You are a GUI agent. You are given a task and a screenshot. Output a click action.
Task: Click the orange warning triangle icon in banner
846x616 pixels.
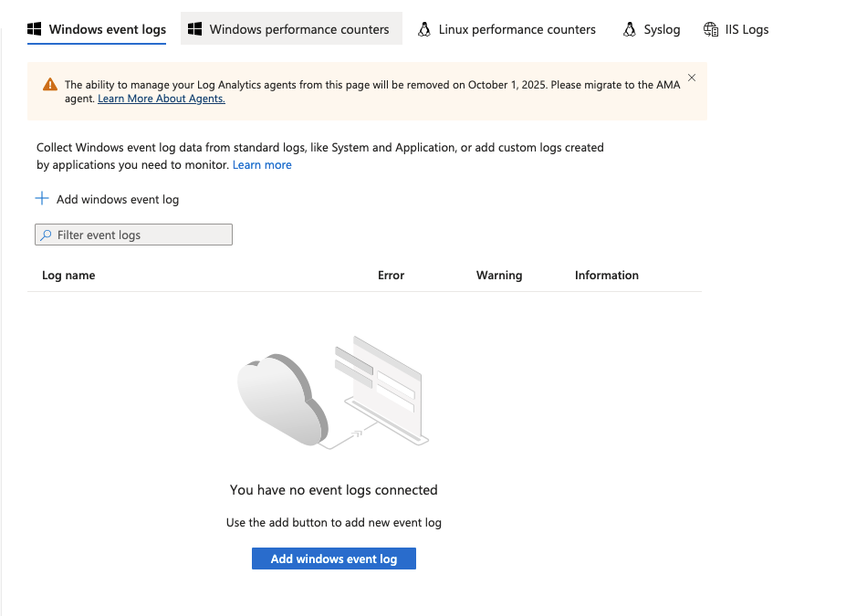(x=50, y=85)
